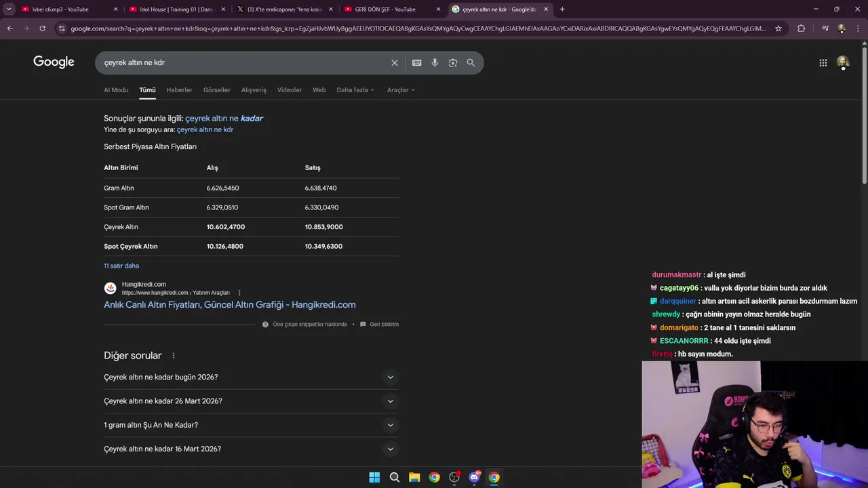Viewport: 868px width, 488px height.
Task: Open Daha fazla dropdown
Action: coord(355,90)
